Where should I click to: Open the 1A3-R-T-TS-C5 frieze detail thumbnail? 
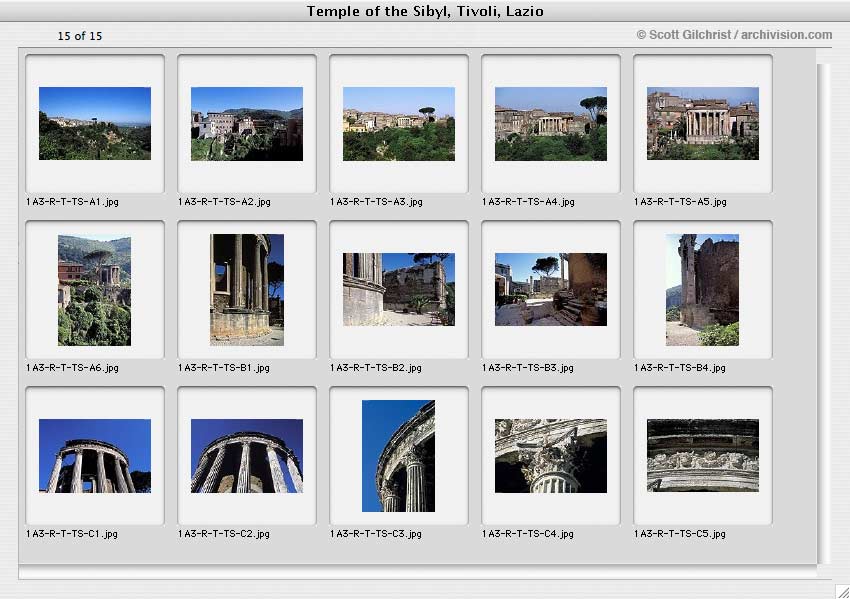[703, 455]
